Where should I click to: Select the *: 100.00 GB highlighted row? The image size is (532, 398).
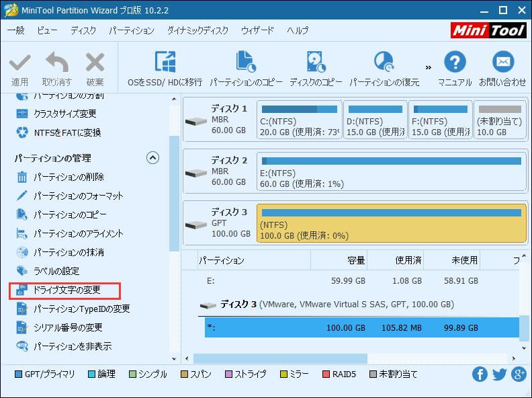pos(361,327)
